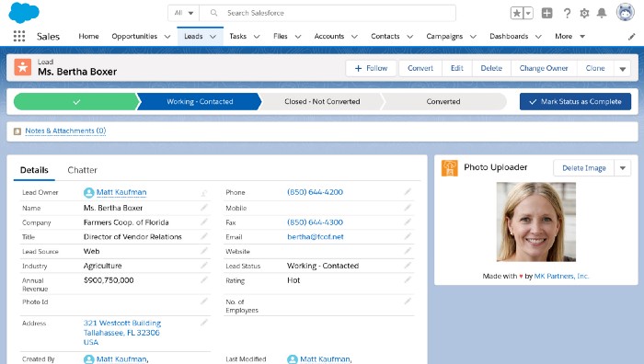Change Lead Owner via its icon
644x364 pixels.
tap(203, 192)
